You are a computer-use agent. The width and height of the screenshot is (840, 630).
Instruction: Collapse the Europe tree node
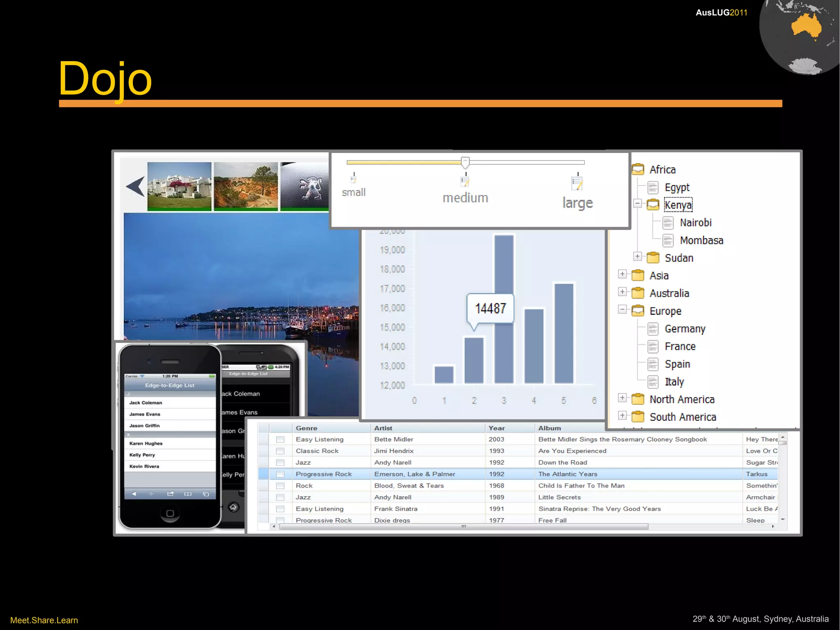point(622,309)
